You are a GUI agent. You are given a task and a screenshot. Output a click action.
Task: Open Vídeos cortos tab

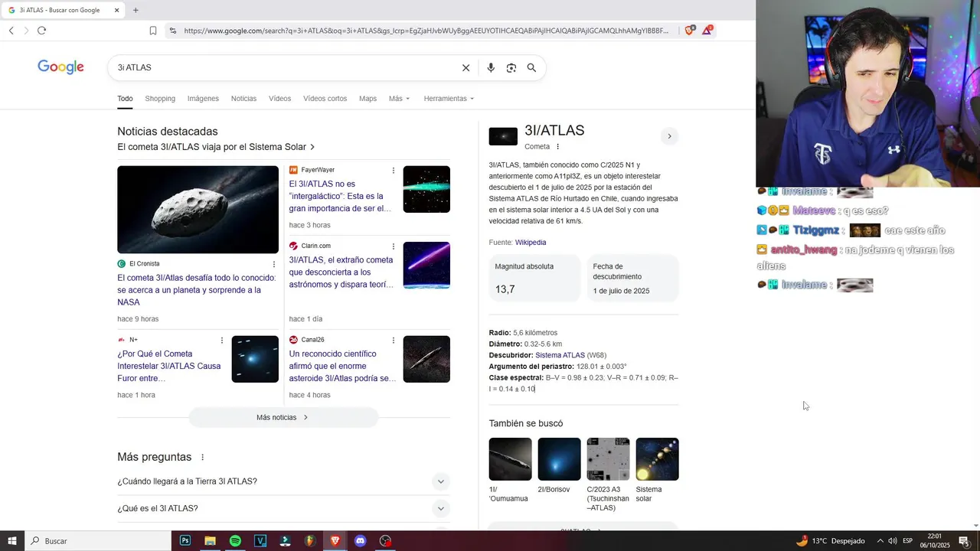[325, 99]
